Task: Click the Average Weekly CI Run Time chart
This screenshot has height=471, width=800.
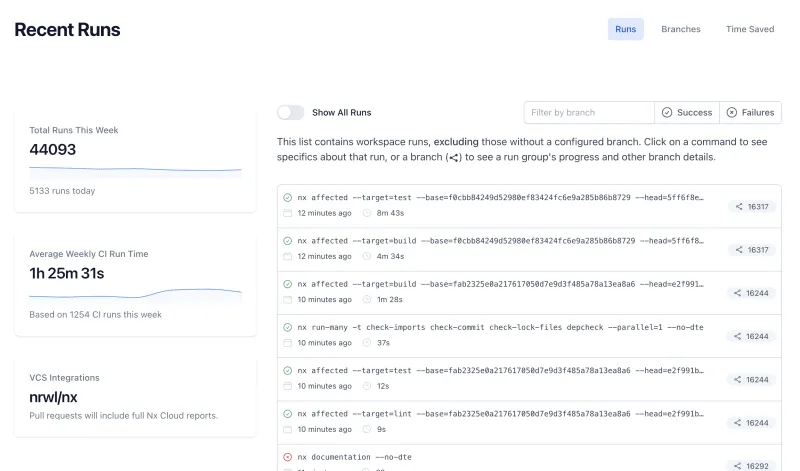Action: tap(135, 293)
